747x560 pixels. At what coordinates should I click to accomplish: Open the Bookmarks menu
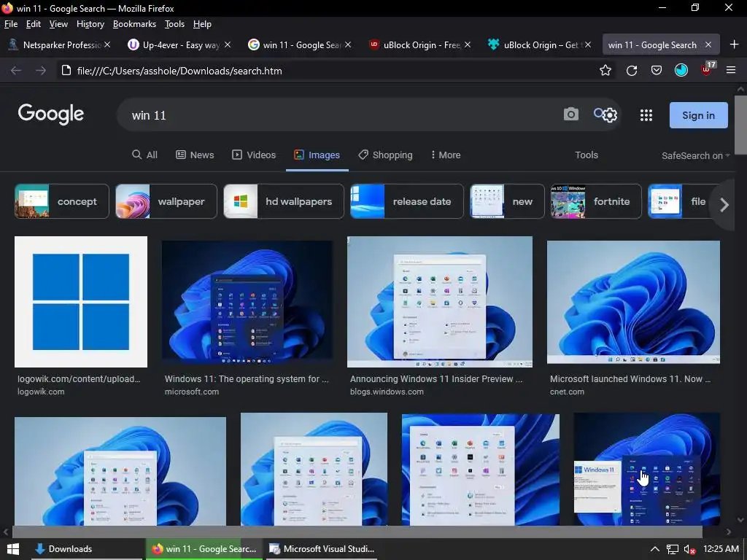point(134,24)
